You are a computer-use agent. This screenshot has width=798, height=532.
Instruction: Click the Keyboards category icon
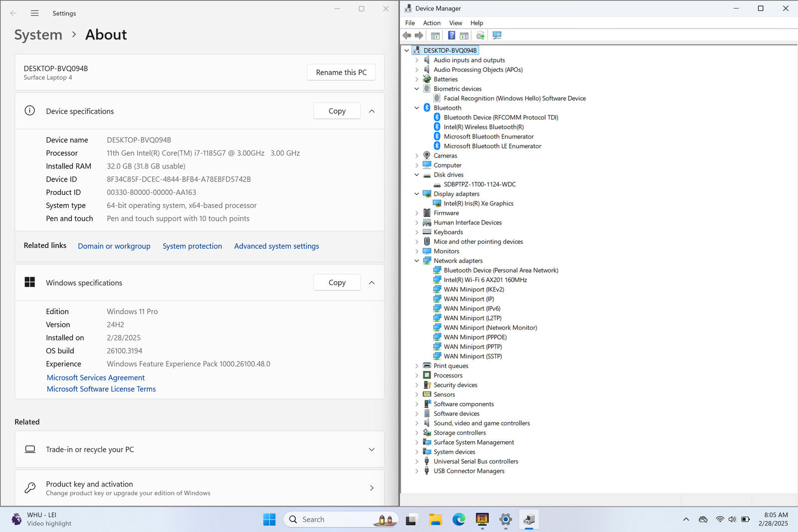[427, 232]
